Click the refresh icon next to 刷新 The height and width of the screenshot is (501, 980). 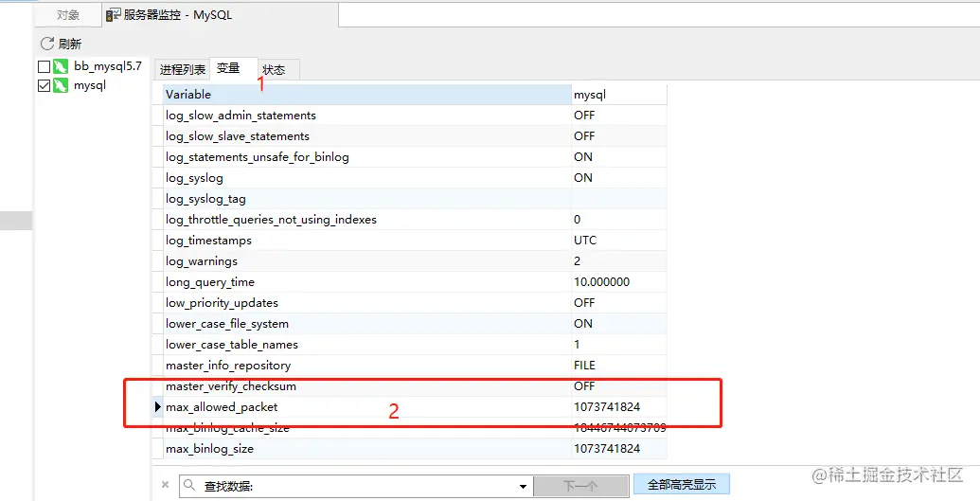[x=47, y=44]
